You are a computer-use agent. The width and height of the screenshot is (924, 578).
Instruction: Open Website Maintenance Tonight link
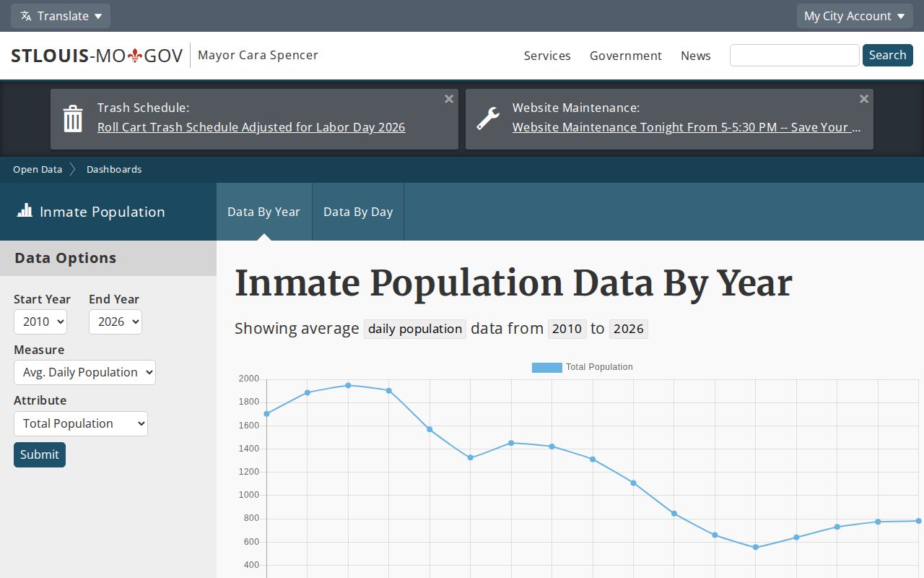tap(687, 127)
